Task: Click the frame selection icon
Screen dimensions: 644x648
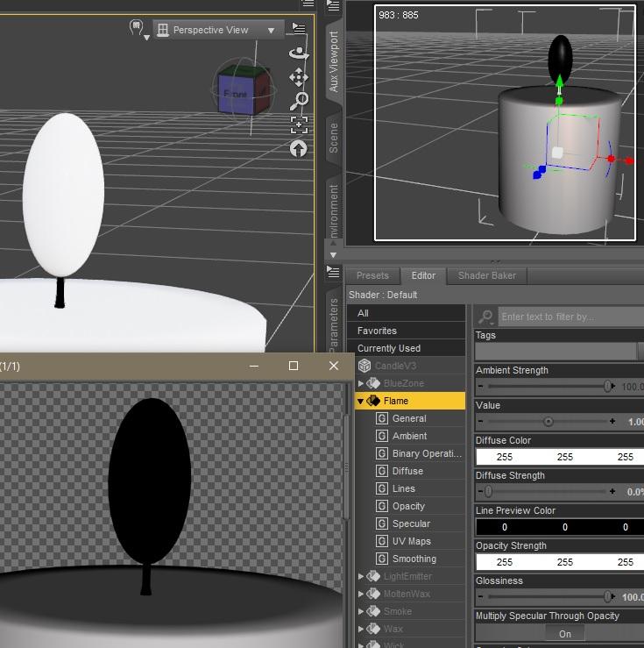Action: point(299,125)
